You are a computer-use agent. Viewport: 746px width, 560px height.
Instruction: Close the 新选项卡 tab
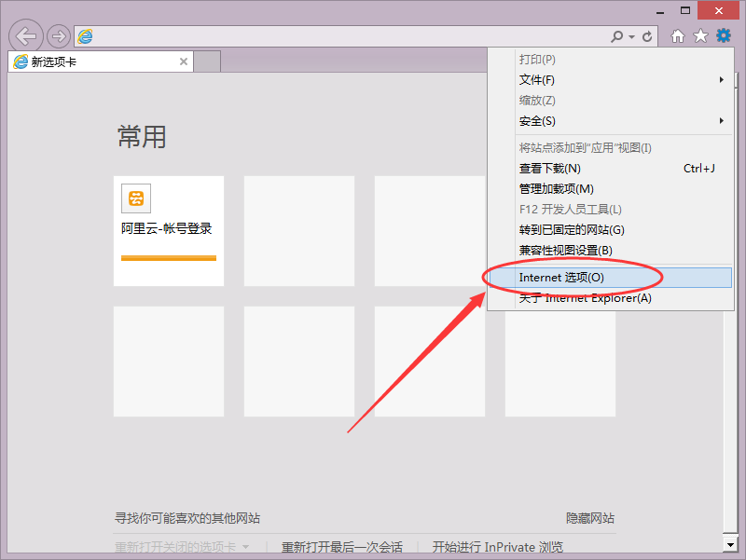[184, 61]
